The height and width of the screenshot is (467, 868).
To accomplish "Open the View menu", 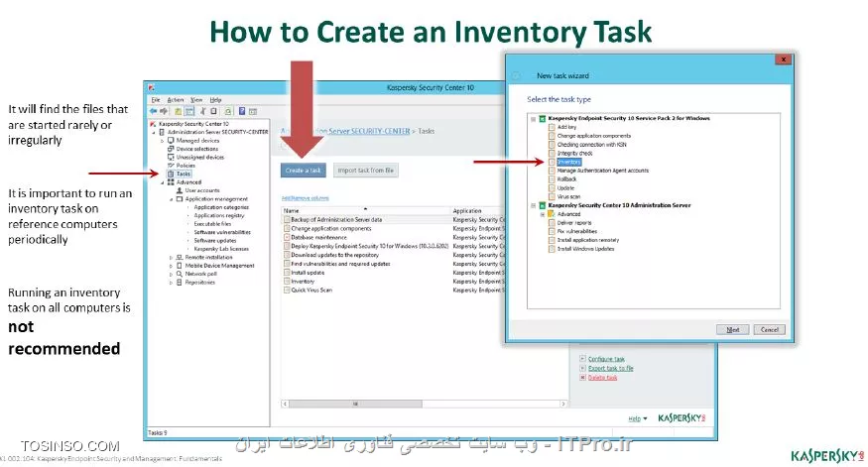I will 196,100.
